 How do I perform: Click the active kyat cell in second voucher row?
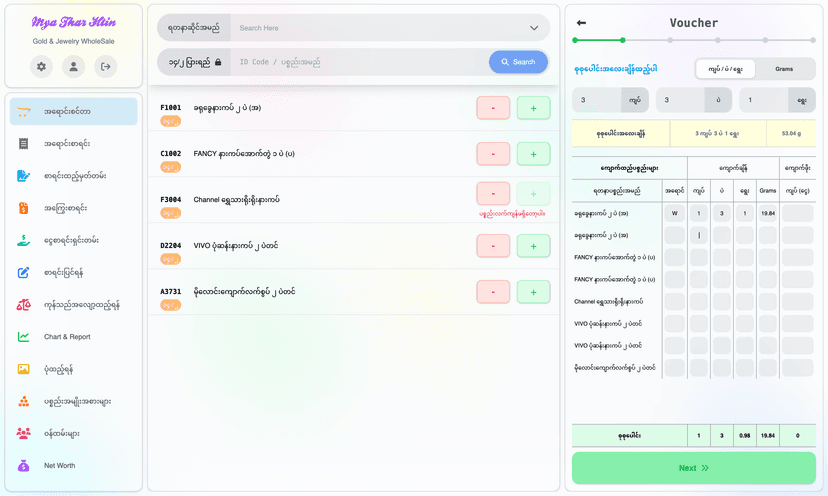[699, 236]
